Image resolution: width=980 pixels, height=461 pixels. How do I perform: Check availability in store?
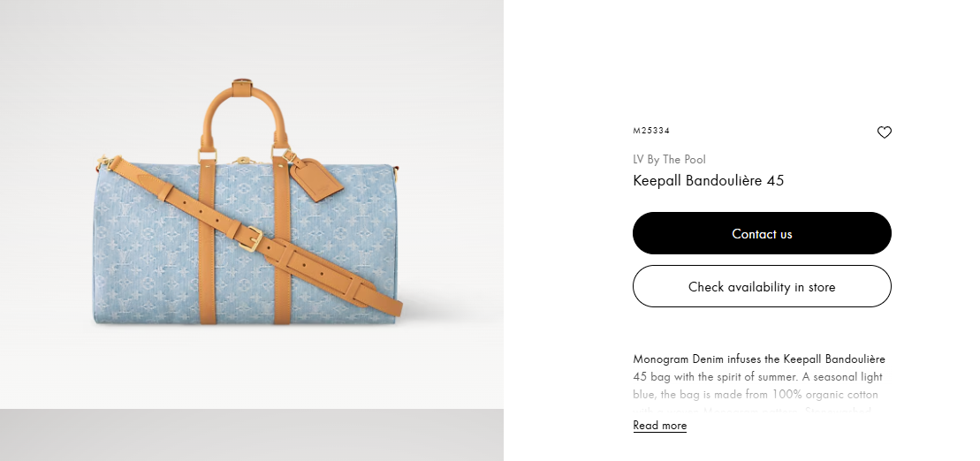click(x=762, y=286)
